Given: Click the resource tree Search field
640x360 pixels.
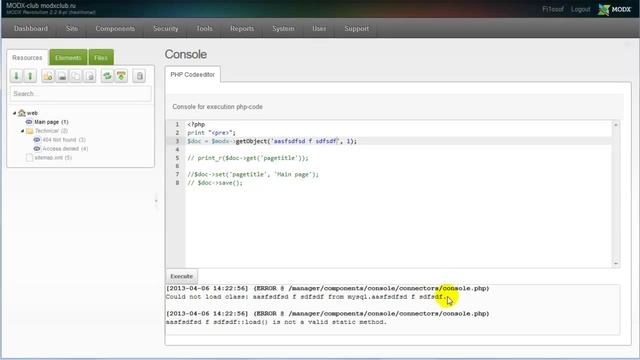Looking at the screenshot, I should point(80,94).
